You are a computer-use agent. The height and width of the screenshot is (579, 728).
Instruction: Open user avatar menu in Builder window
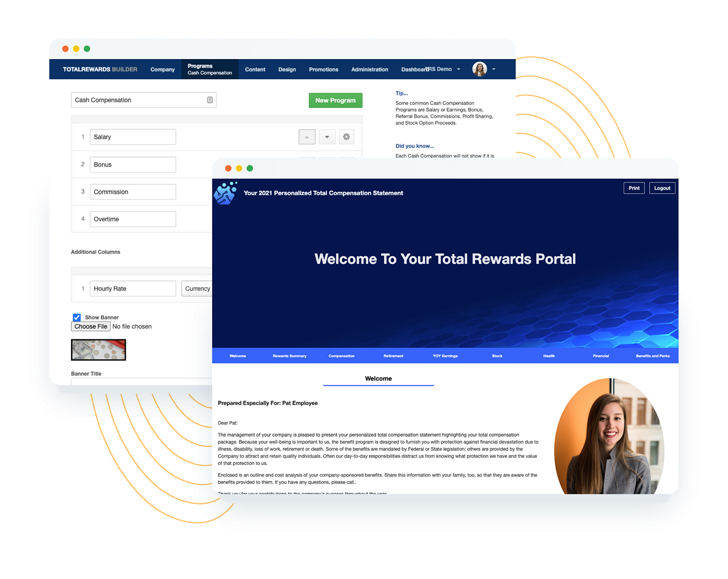tap(480, 69)
